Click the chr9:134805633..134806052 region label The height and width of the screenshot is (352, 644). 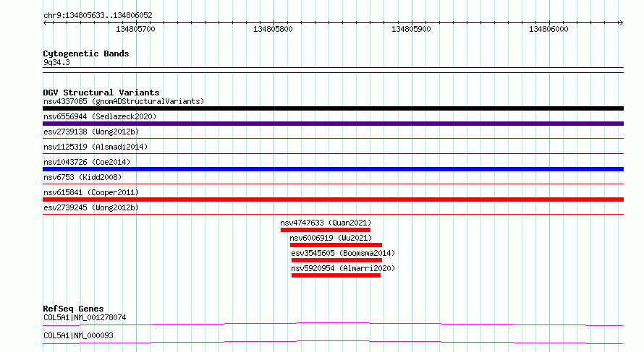pos(98,15)
